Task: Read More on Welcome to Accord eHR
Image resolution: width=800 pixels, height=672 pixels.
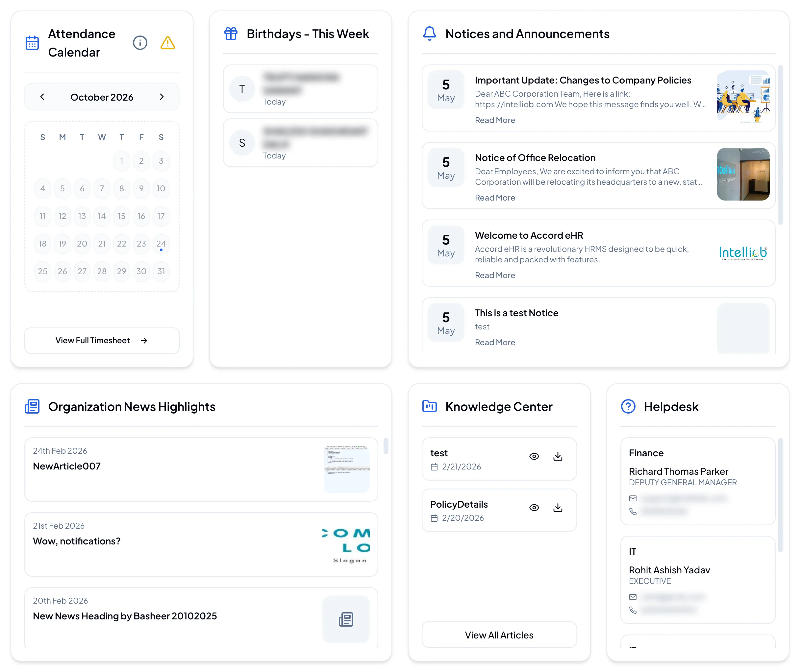Action: pos(495,276)
